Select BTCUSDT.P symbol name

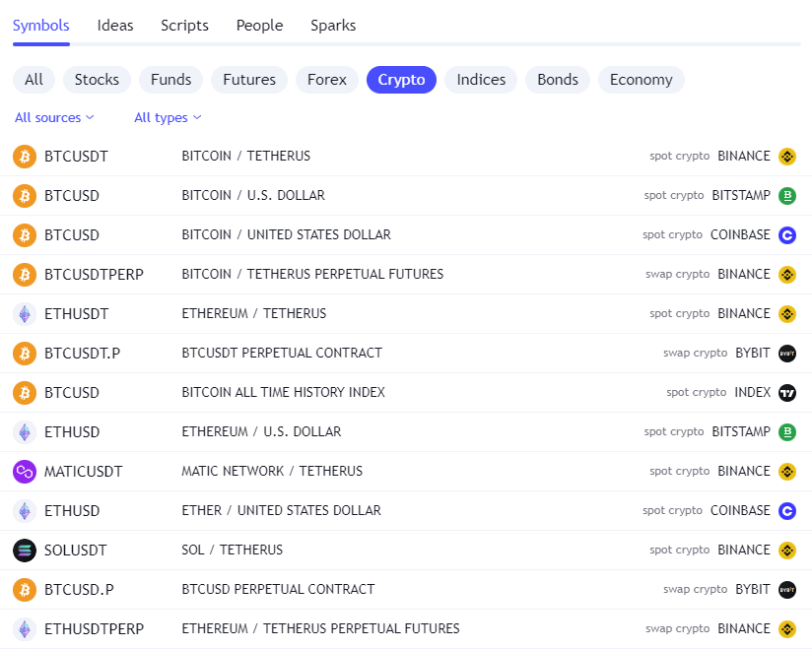(x=83, y=353)
